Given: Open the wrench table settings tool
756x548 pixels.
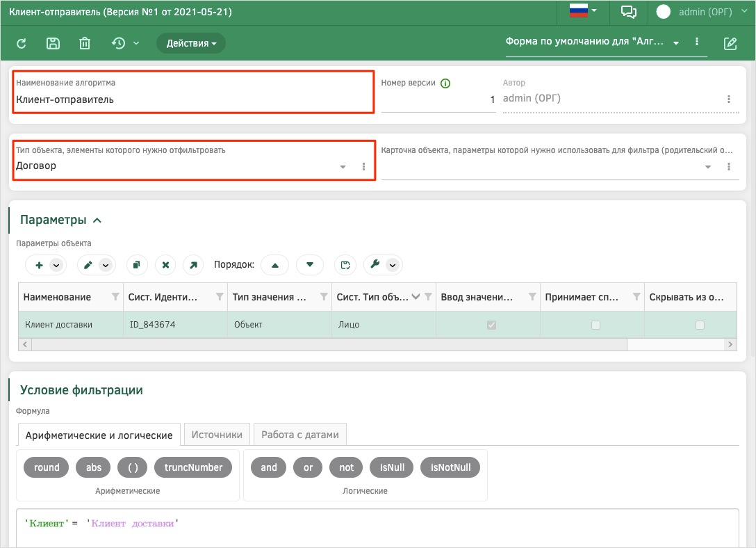Looking at the screenshot, I should click(x=375, y=264).
